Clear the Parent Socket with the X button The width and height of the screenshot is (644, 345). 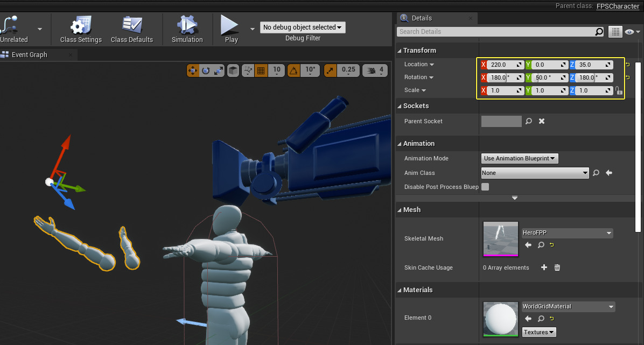pyautogui.click(x=541, y=121)
